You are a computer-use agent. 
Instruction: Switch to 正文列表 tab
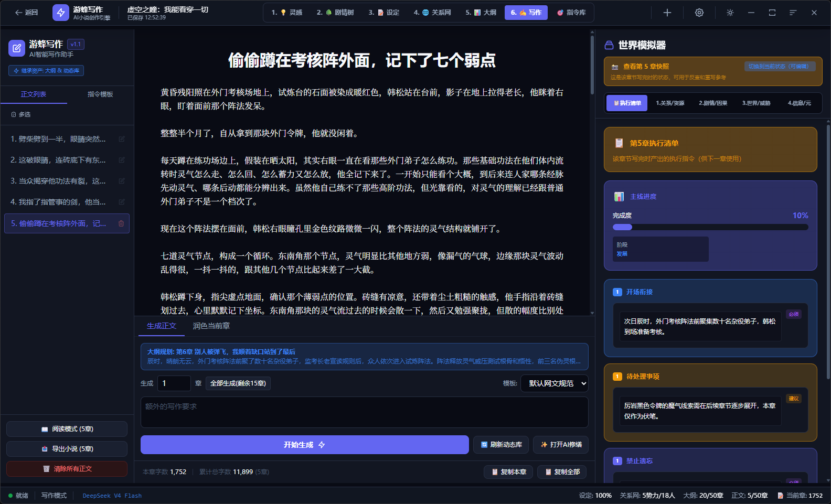coord(34,94)
